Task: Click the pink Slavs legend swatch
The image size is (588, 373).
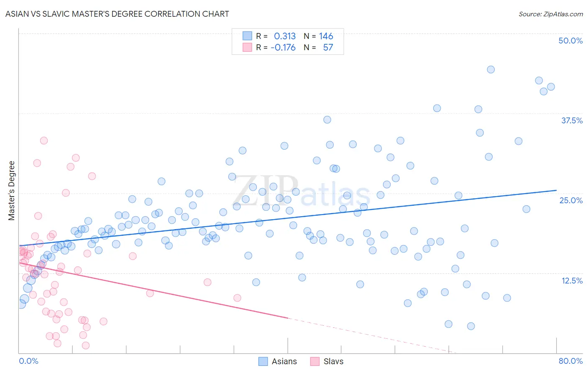Action: (315, 361)
